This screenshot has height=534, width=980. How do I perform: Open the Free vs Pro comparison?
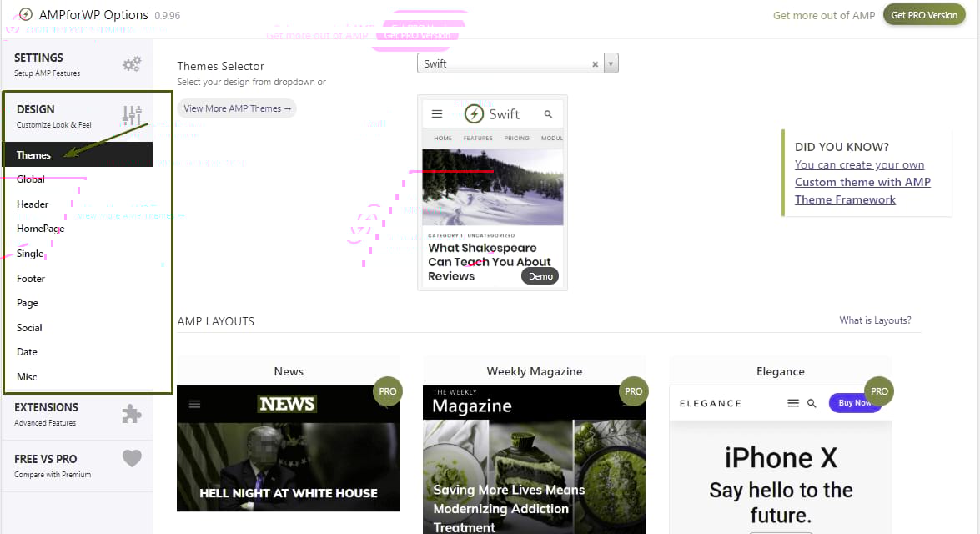(x=78, y=466)
